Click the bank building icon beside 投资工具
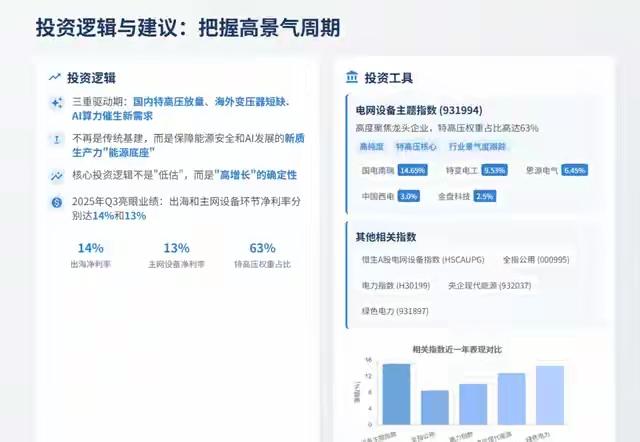Viewport: 640px width, 442px height. pyautogui.click(x=352, y=77)
